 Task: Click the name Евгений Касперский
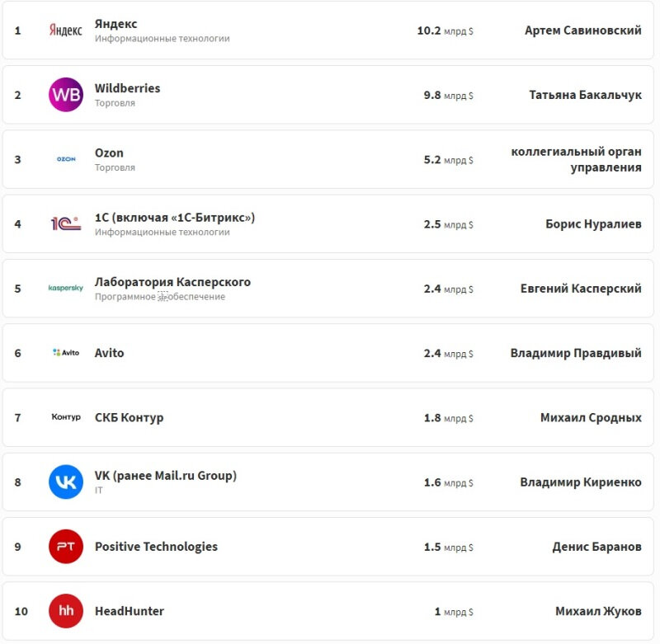pos(580,288)
